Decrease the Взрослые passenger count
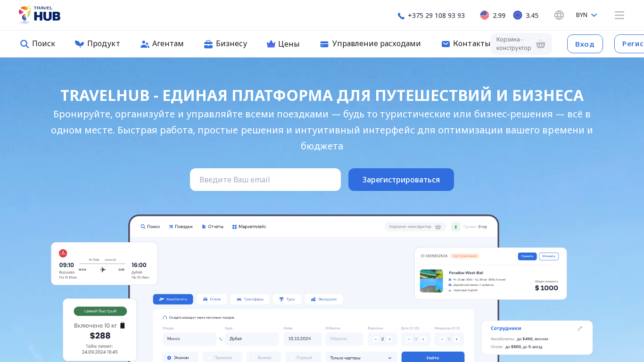This screenshot has width=644, height=362. [x=375, y=339]
